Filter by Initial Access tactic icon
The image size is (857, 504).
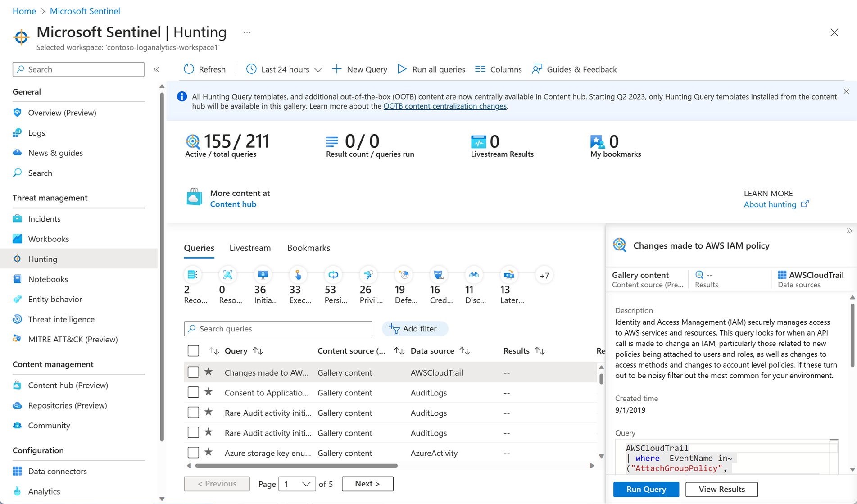click(263, 275)
